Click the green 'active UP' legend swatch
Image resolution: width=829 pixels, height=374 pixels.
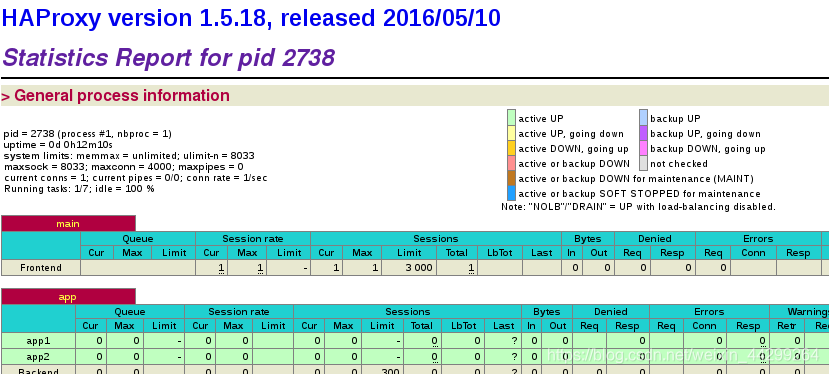tap(511, 117)
